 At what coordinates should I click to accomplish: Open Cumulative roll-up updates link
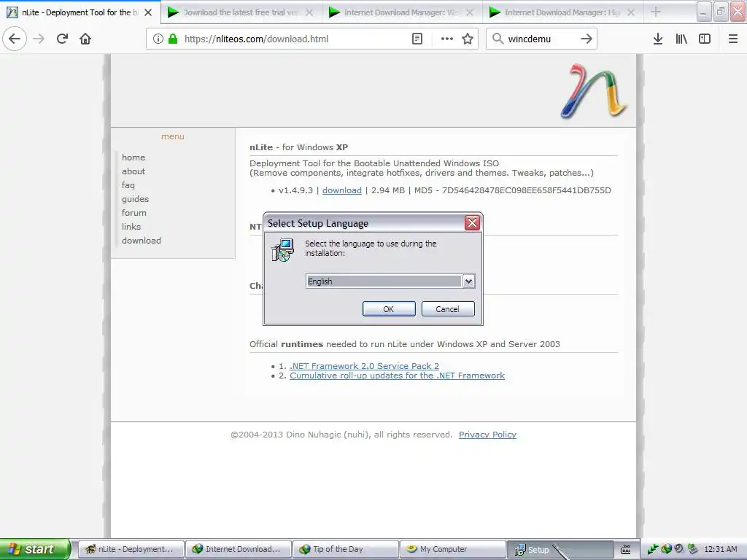click(x=397, y=376)
